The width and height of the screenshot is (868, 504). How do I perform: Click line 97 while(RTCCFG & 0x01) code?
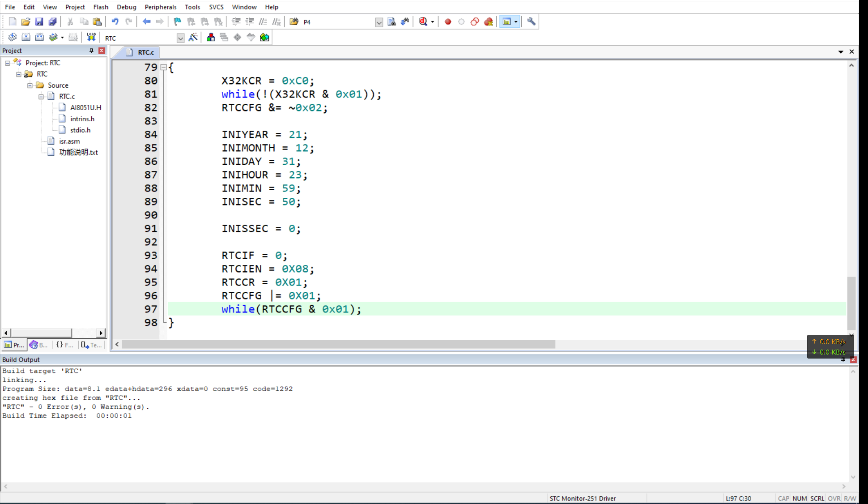(291, 309)
